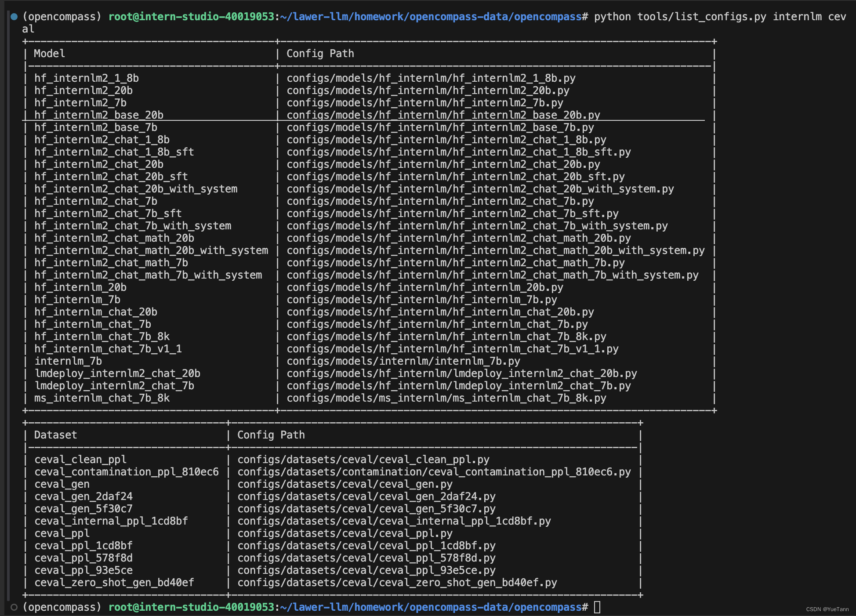Click dataset name 'ceval_gen'
The width and height of the screenshot is (856, 616).
(62, 484)
